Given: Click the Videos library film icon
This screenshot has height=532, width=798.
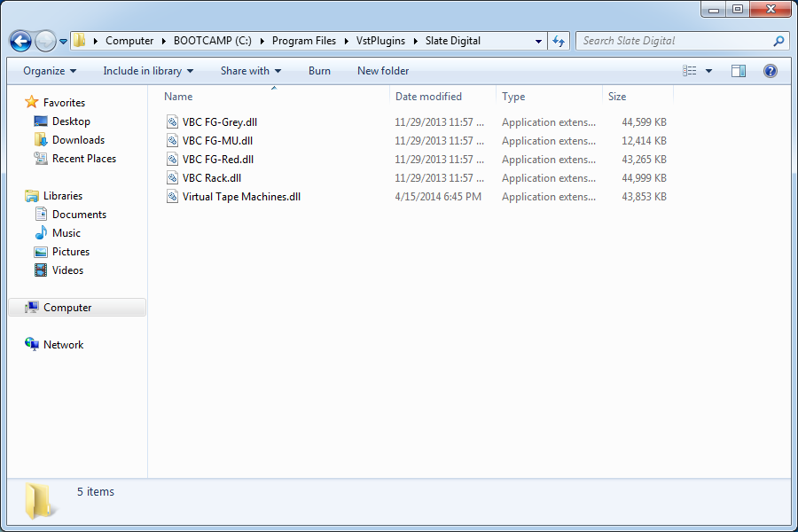Looking at the screenshot, I should pos(41,270).
